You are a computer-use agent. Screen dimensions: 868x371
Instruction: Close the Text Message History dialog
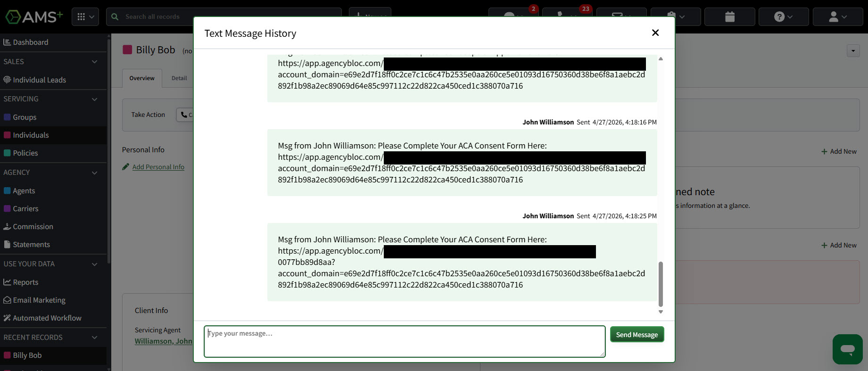pyautogui.click(x=655, y=33)
